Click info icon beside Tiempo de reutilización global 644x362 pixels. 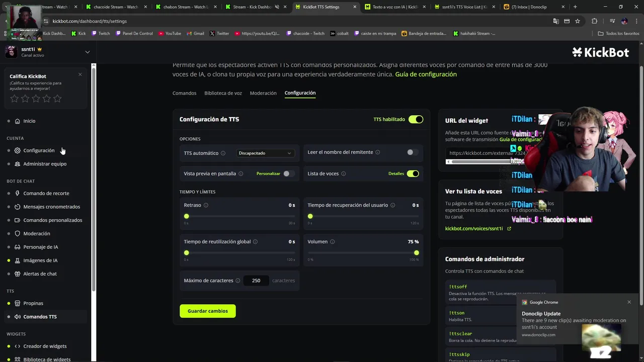[x=255, y=242]
